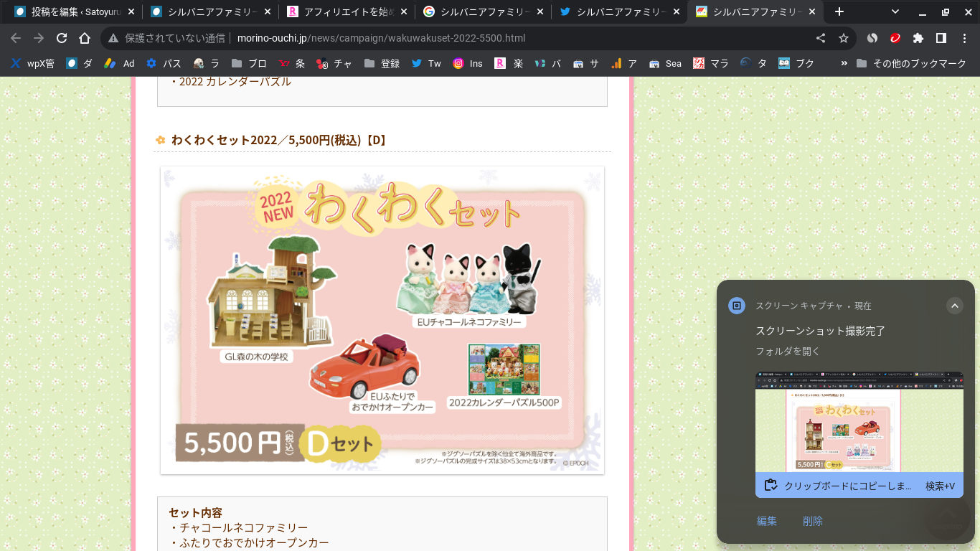This screenshot has width=980, height=551.
Task: Click text ・ふたりでおでかけオープンカー
Action: pos(249,543)
